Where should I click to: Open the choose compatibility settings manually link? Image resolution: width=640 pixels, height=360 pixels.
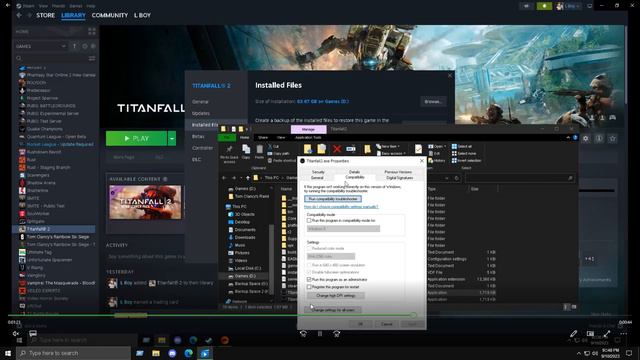coord(341,207)
